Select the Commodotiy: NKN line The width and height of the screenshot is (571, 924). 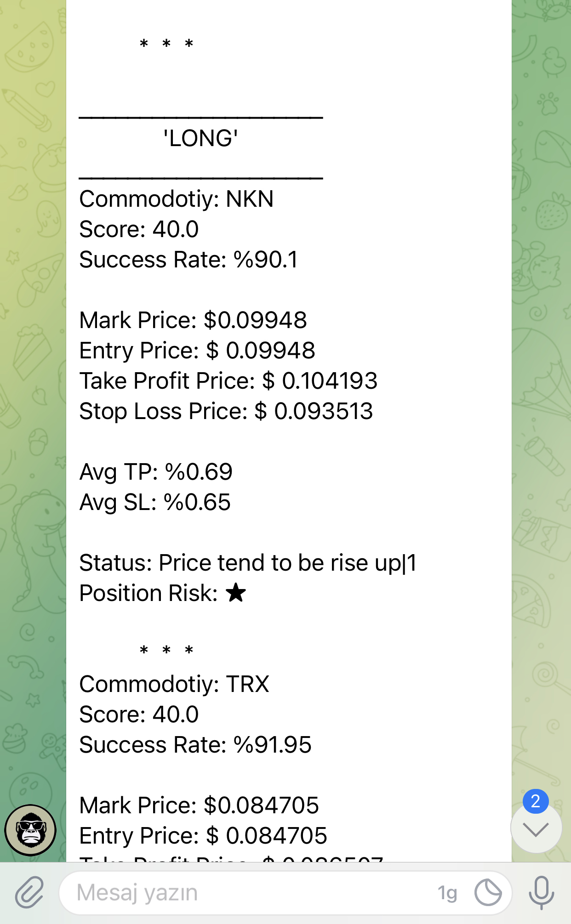point(177,199)
